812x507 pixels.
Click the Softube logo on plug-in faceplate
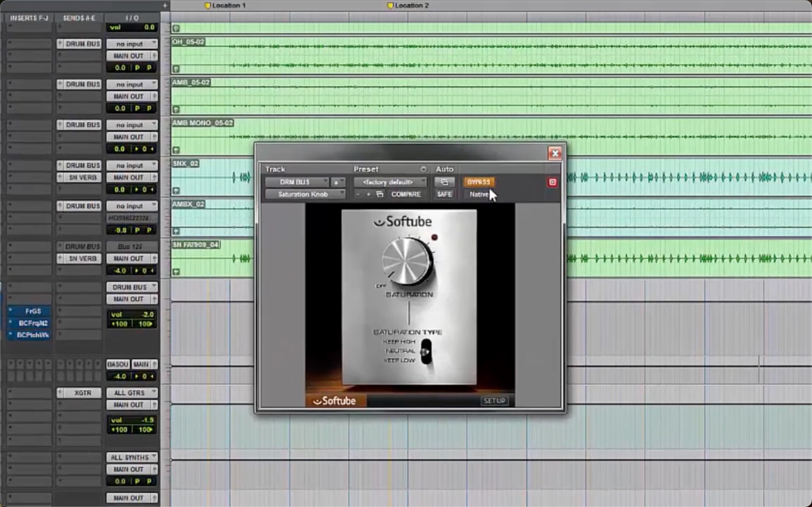tap(403, 221)
